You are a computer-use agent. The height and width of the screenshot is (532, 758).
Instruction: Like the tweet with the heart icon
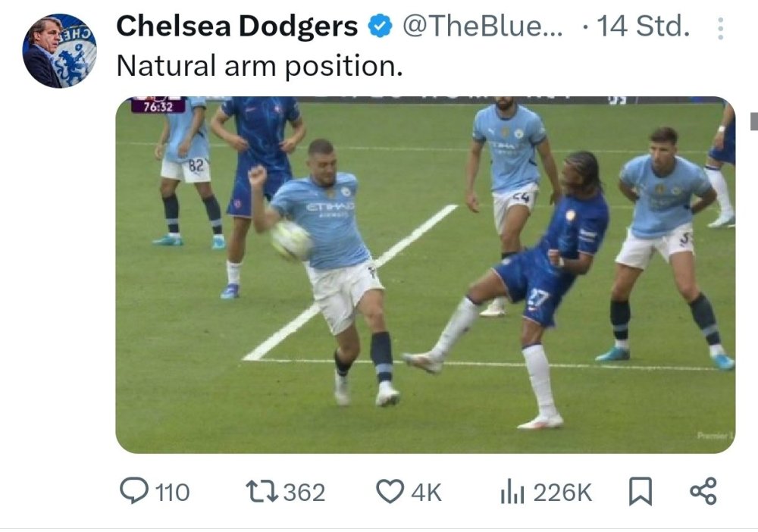[x=390, y=491]
